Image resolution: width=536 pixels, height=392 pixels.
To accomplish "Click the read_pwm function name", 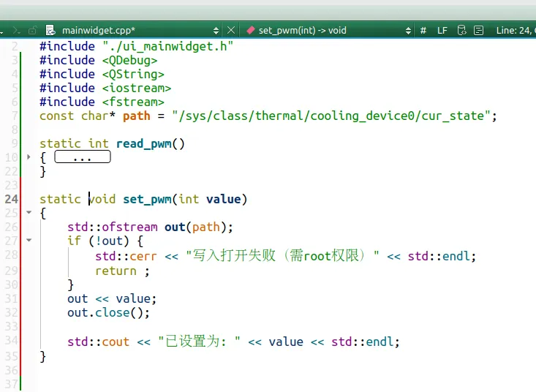I will pos(143,144).
